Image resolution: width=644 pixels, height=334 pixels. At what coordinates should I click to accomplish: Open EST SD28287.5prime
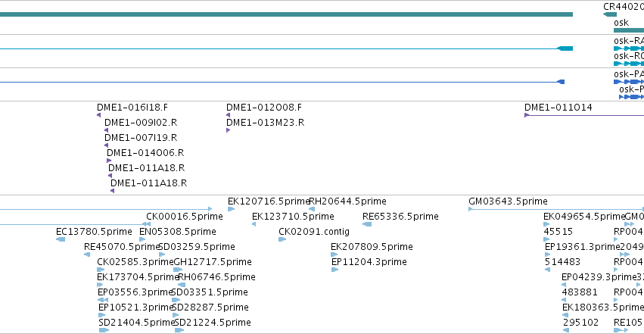pos(210,307)
